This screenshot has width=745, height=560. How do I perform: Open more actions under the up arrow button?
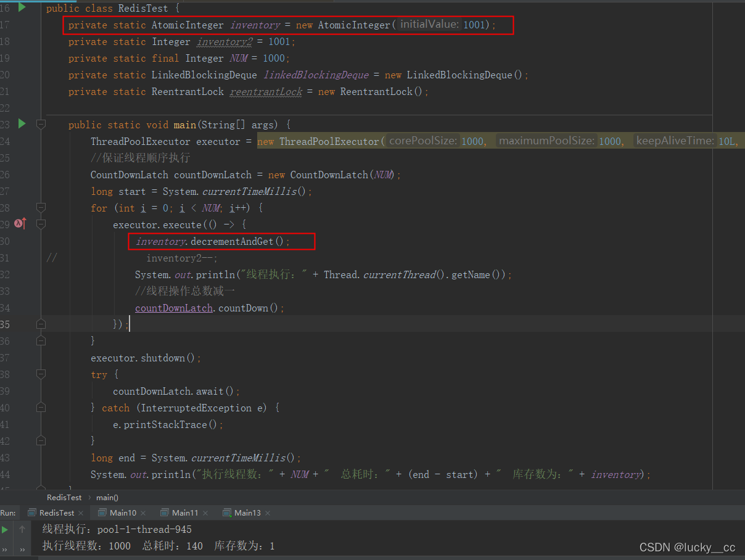click(x=23, y=549)
